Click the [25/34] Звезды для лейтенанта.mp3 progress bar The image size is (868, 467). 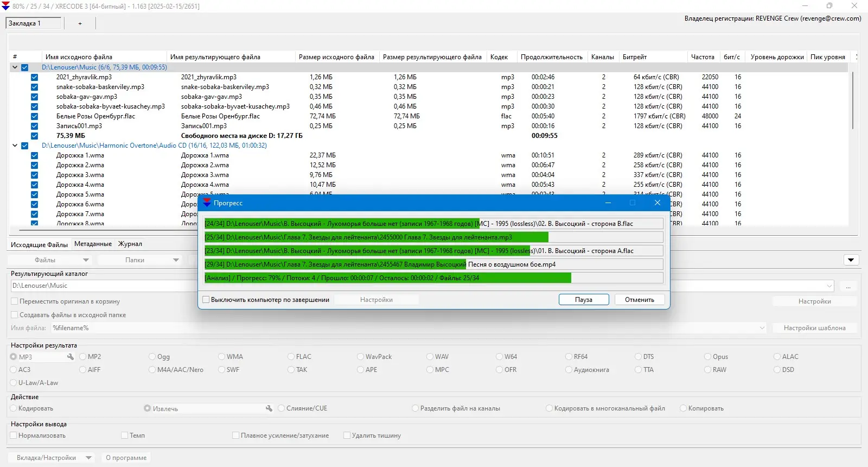(433, 237)
